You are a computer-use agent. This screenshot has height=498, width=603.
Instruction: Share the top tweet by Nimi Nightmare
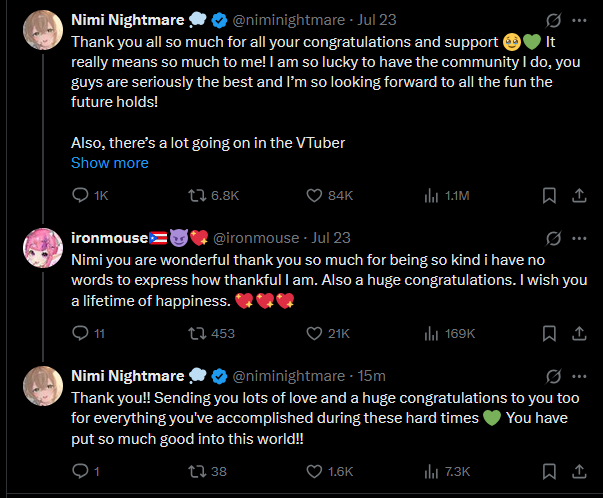pyautogui.click(x=579, y=196)
